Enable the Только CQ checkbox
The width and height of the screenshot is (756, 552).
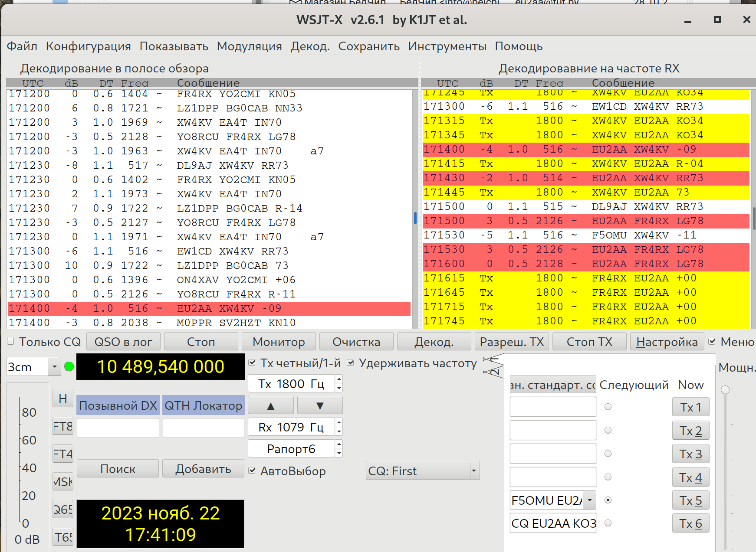[x=11, y=342]
